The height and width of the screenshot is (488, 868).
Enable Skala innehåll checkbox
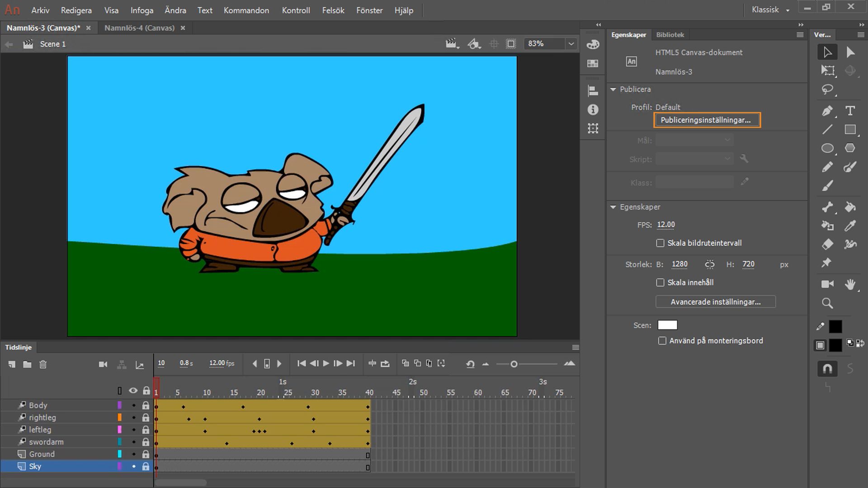[x=660, y=282]
